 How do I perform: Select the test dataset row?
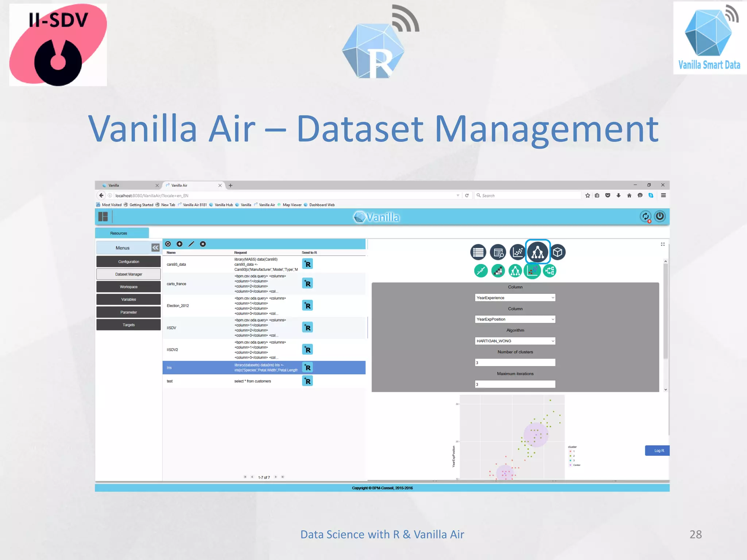pos(264,381)
